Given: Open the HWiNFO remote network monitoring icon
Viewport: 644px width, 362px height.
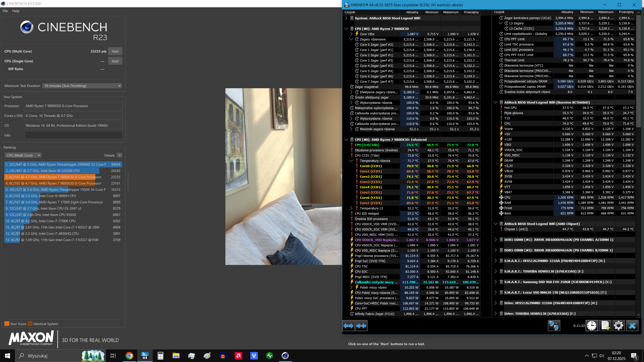Looking at the screenshot, I should coord(554,326).
